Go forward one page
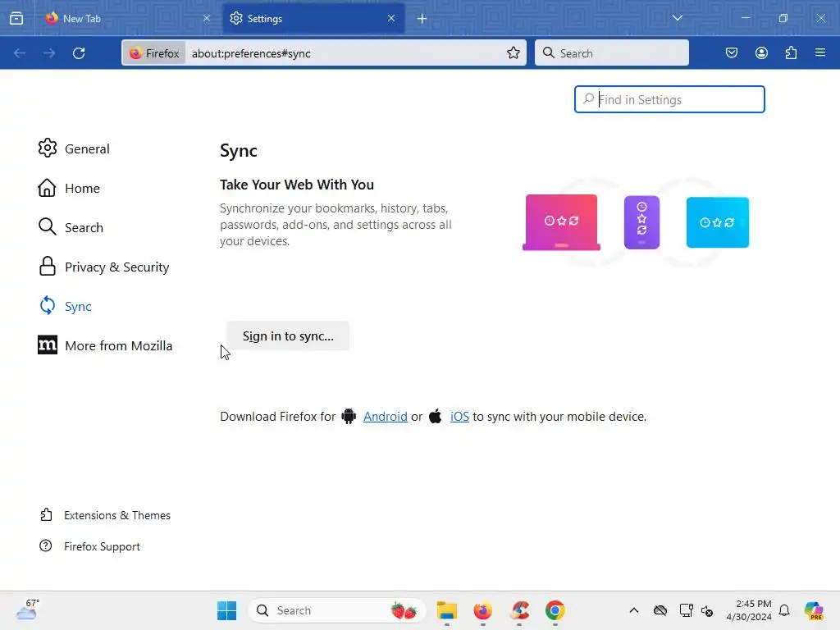The width and height of the screenshot is (840, 630). [49, 53]
